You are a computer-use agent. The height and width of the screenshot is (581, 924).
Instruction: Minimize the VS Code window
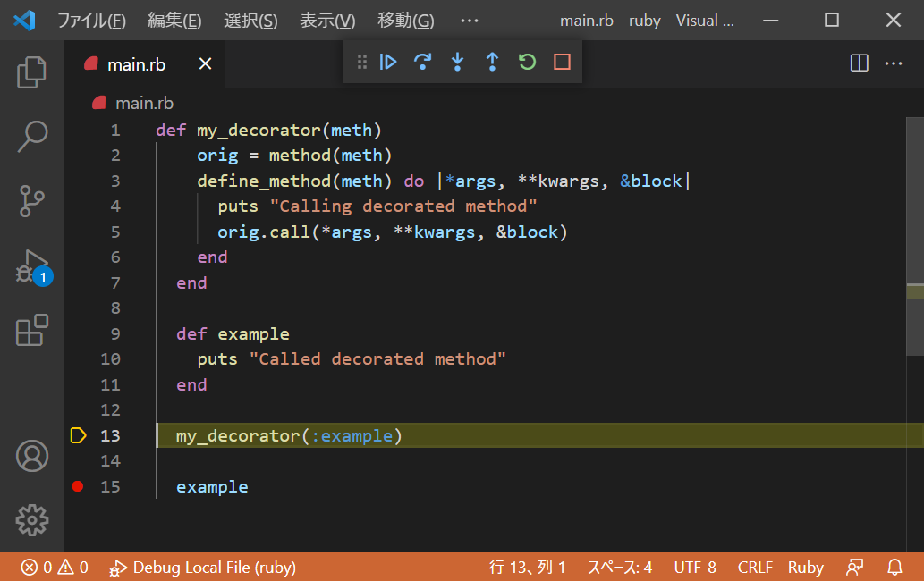(x=770, y=21)
